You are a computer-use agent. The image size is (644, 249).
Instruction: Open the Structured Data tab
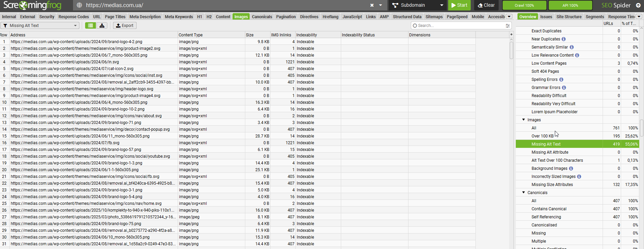[x=407, y=17]
